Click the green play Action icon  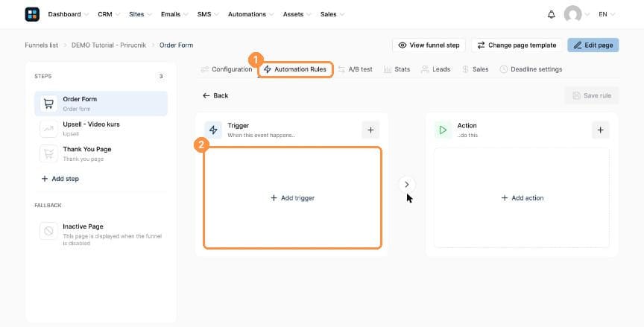click(x=443, y=130)
